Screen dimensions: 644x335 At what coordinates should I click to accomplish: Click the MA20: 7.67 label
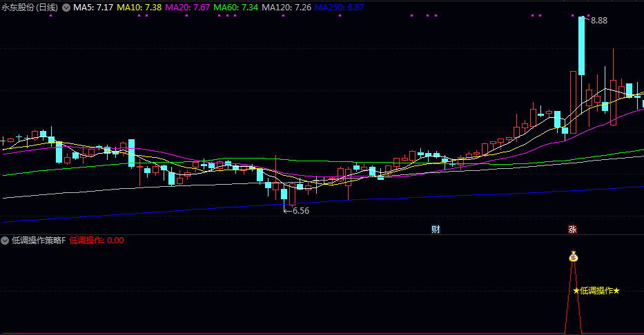(188, 8)
